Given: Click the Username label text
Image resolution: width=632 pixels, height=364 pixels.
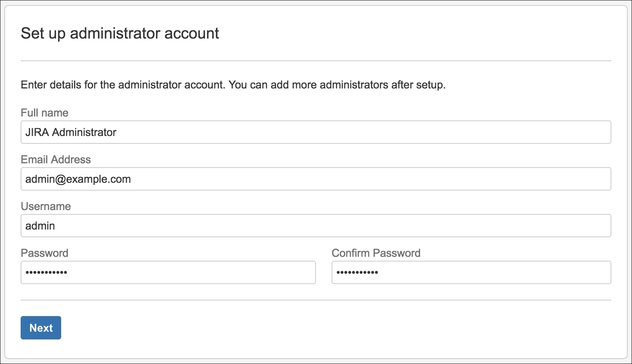Looking at the screenshot, I should [46, 206].
